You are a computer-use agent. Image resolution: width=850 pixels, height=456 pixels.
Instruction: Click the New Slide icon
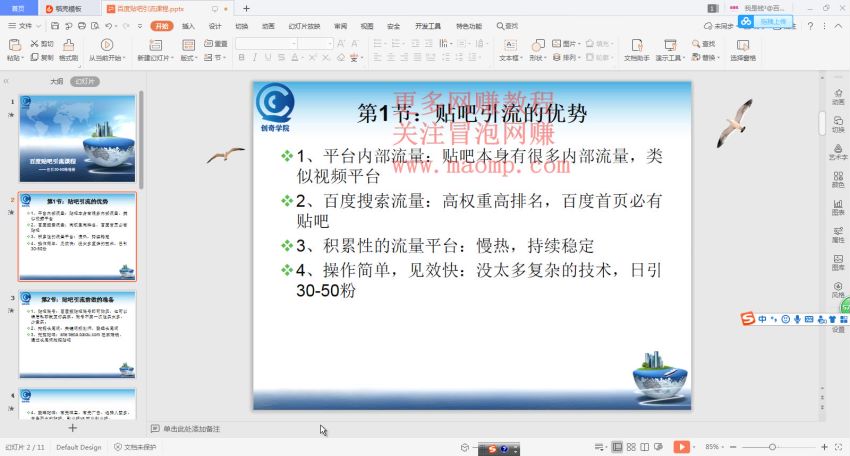click(x=156, y=45)
